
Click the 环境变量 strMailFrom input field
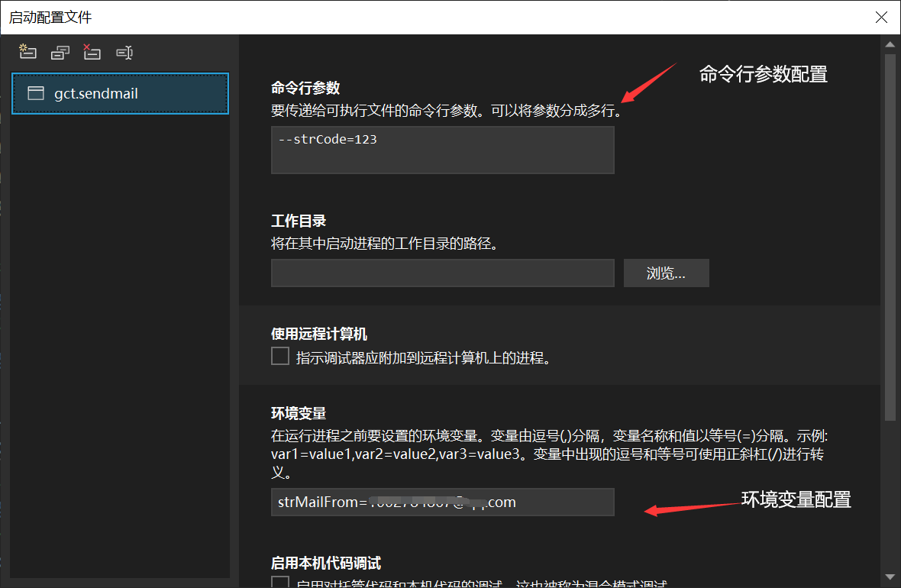tap(442, 502)
